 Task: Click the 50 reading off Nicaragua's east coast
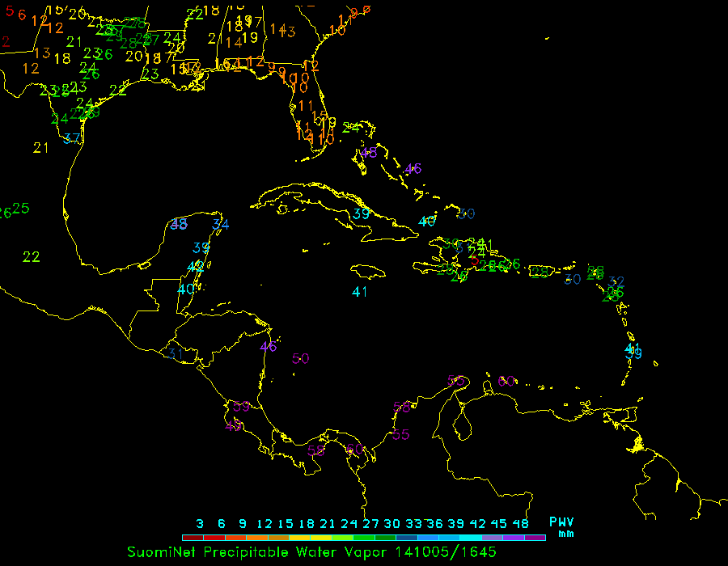coord(301,359)
